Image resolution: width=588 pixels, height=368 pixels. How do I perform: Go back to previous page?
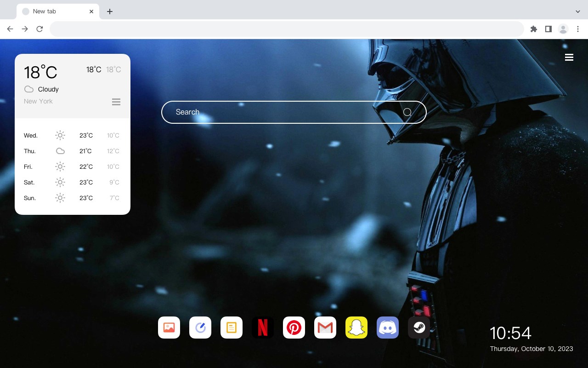[10, 29]
